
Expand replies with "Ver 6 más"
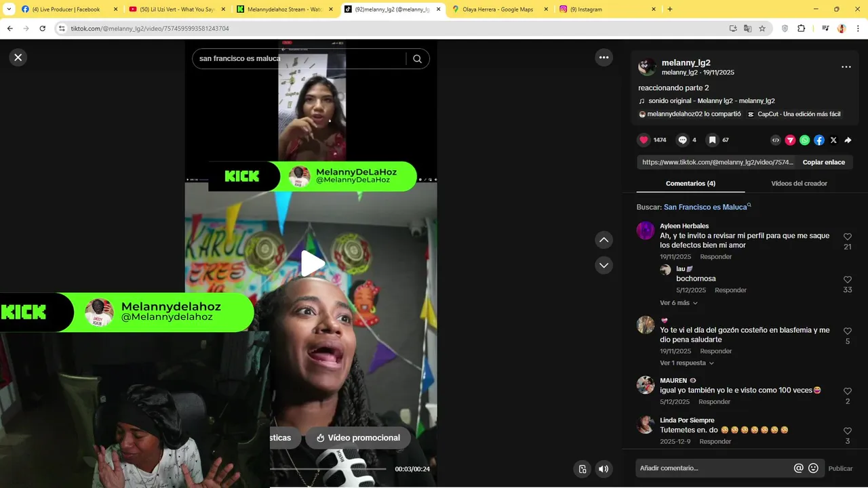(679, 303)
